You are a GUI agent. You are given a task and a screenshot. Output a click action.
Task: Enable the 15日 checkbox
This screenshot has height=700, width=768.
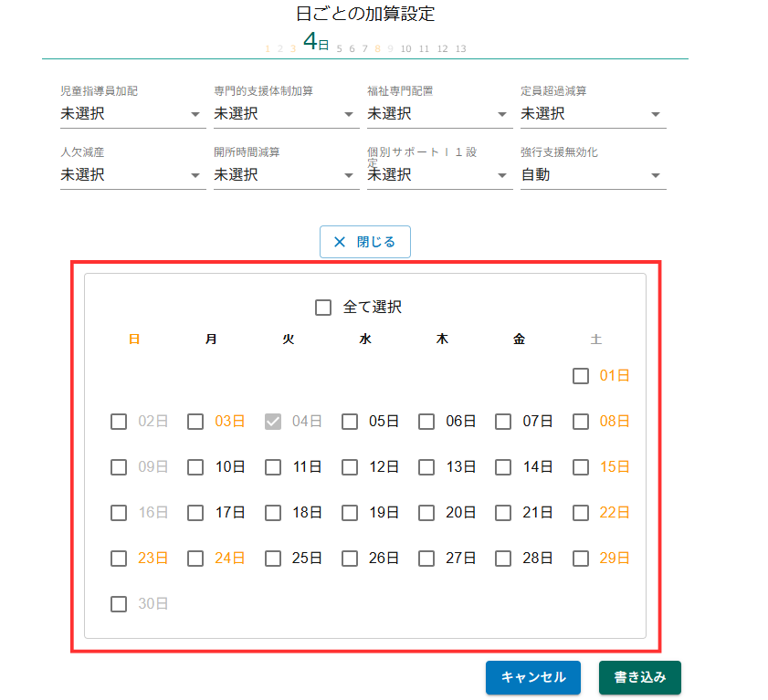pos(581,467)
